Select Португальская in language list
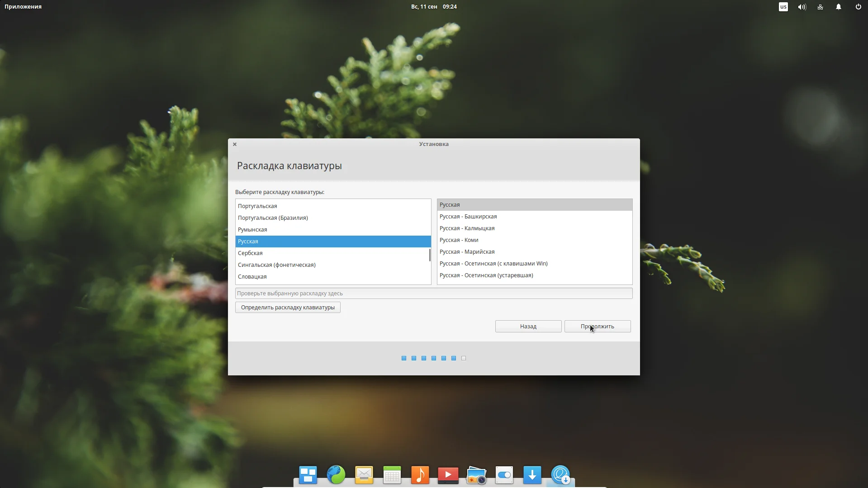 tap(333, 206)
